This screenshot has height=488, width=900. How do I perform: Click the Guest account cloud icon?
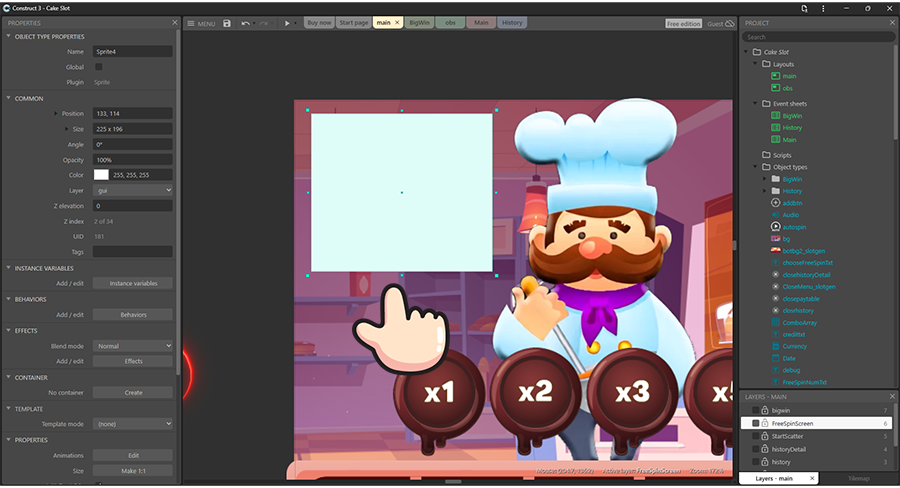coord(730,23)
